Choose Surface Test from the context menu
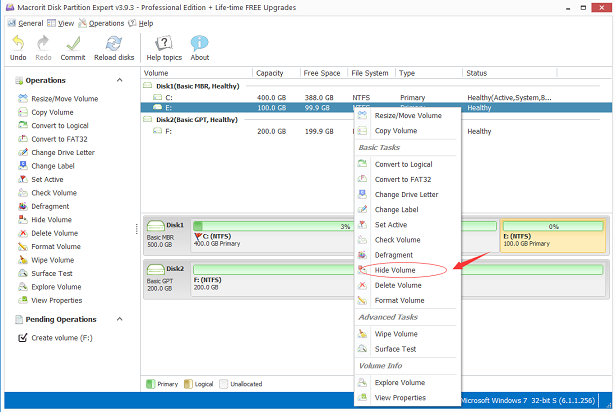The image size is (615, 412). tap(407, 349)
